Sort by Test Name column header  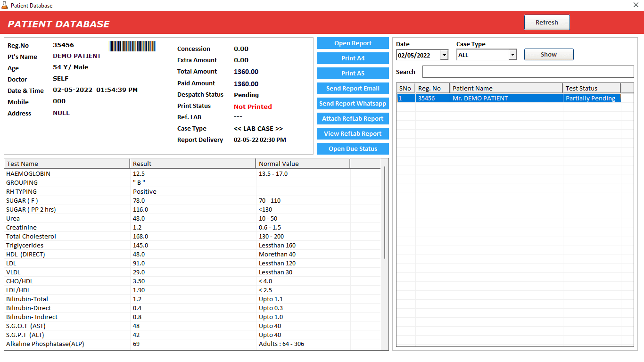[x=67, y=164]
